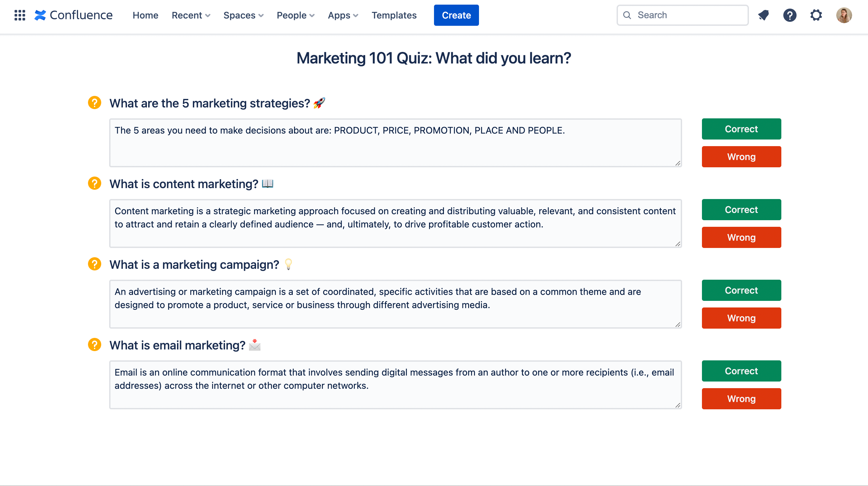
Task: Mark email marketing answer as Wrong
Action: (741, 399)
